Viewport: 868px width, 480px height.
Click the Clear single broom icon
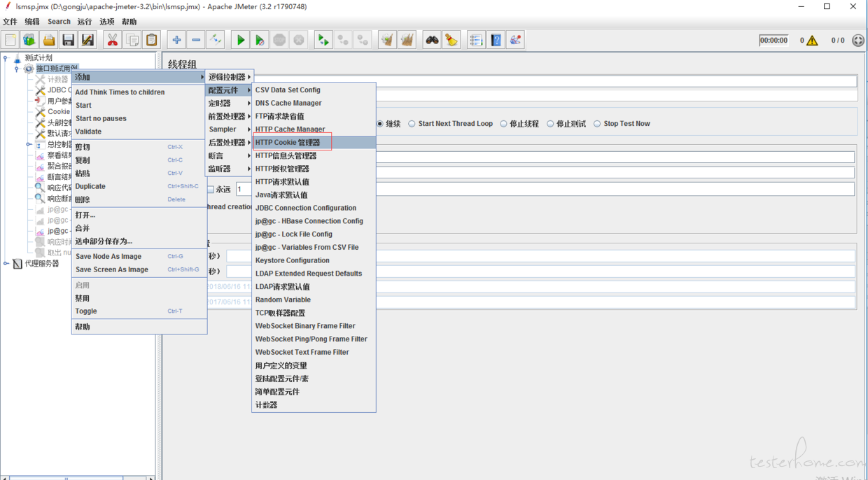(387, 40)
